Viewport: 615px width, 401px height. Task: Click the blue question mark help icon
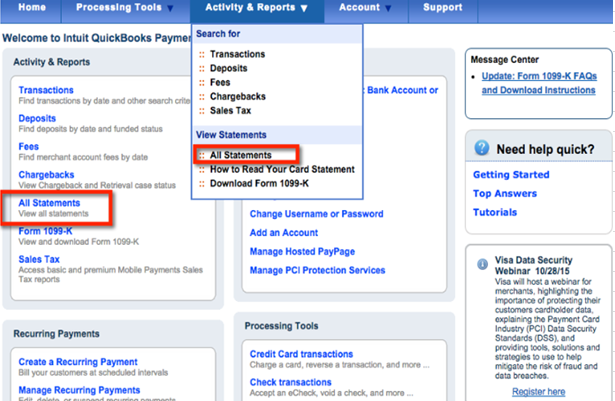pyautogui.click(x=482, y=148)
